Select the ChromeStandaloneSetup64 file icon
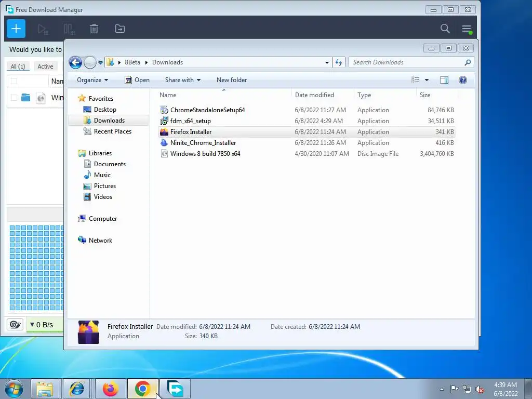The width and height of the screenshot is (532, 399). (164, 110)
